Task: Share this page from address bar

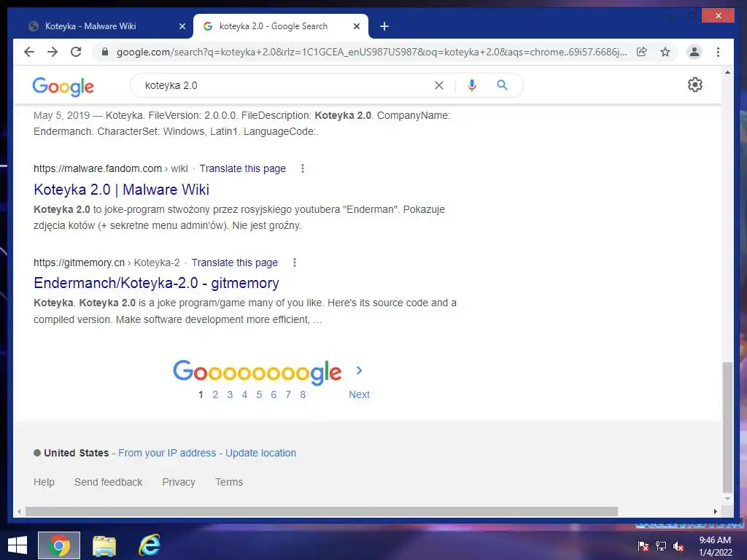Action: click(x=642, y=52)
